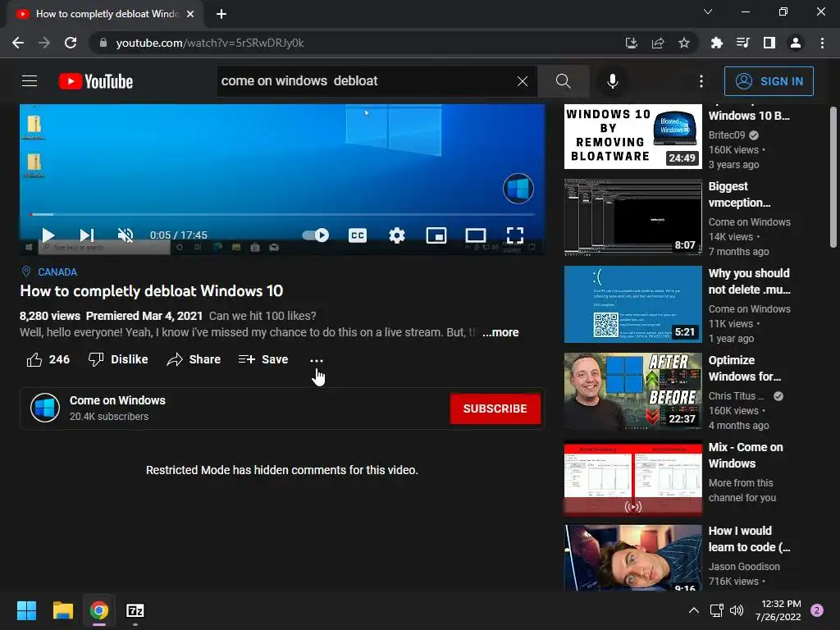This screenshot has width=840, height=630.
Task: Go to YouTube home via logo
Action: click(x=96, y=81)
